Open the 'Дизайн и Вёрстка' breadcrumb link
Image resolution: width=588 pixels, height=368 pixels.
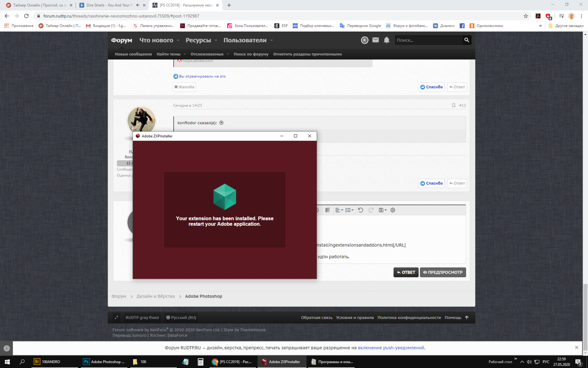pyautogui.click(x=156, y=296)
